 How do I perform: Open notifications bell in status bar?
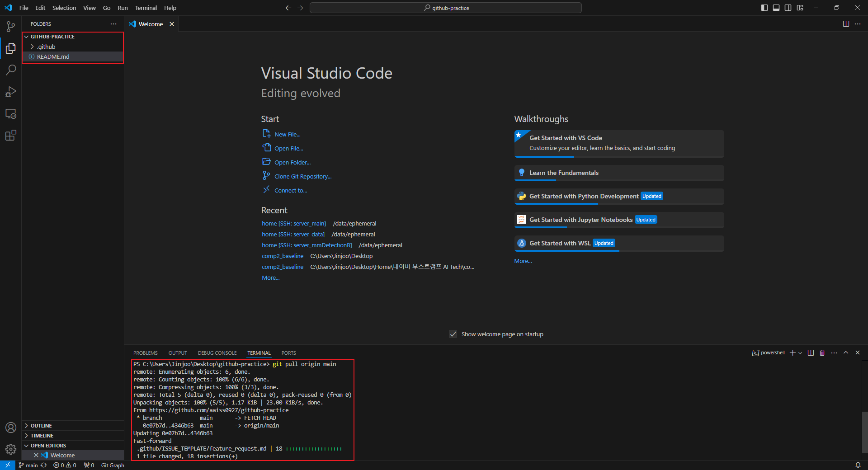tap(858, 465)
